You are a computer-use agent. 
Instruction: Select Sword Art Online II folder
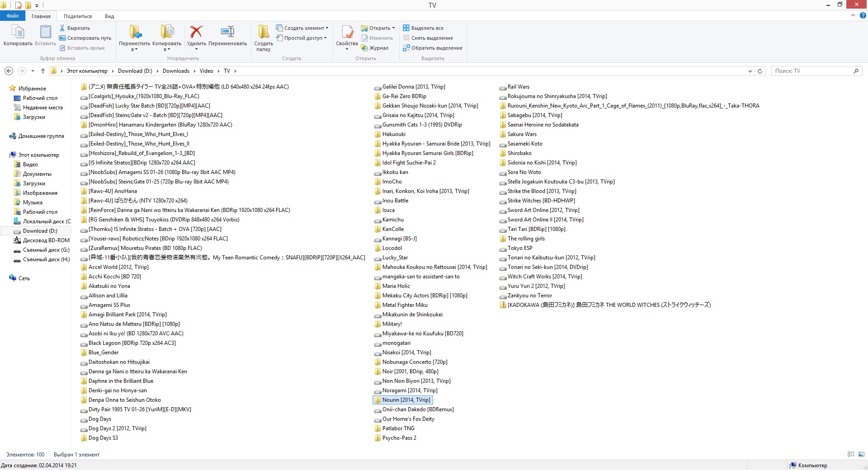pyautogui.click(x=542, y=220)
